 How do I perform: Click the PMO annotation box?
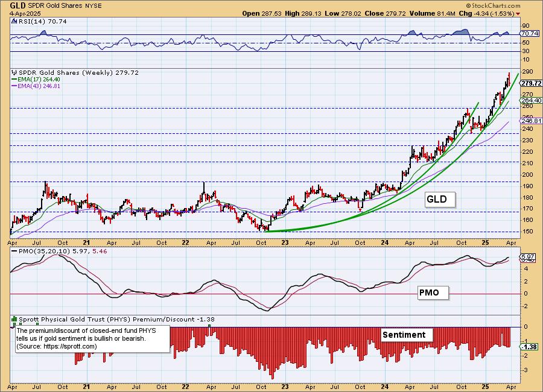tap(433, 293)
